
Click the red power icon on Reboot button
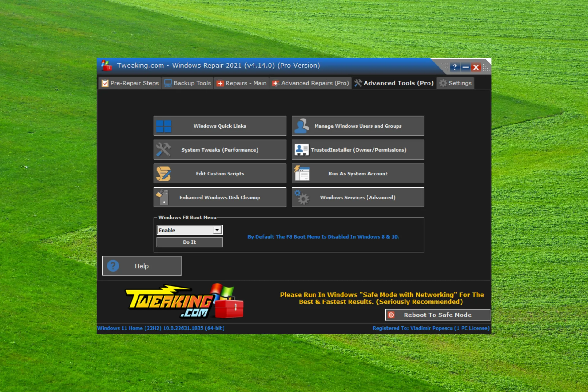[391, 315]
